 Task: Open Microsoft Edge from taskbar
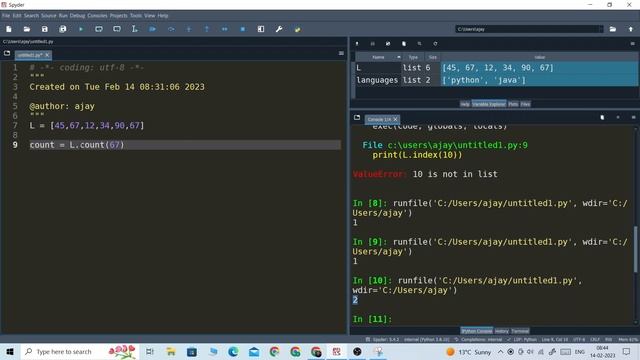point(233,352)
